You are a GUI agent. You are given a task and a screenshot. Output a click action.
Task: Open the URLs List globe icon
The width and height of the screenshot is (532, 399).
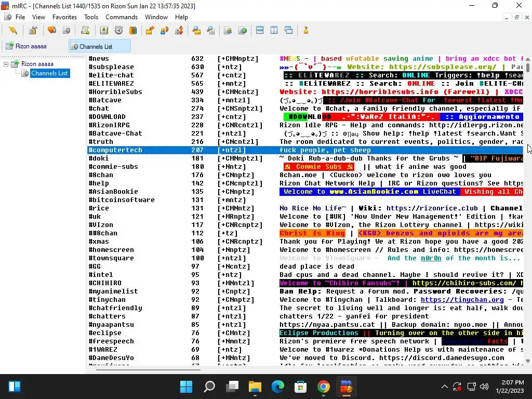243,31
